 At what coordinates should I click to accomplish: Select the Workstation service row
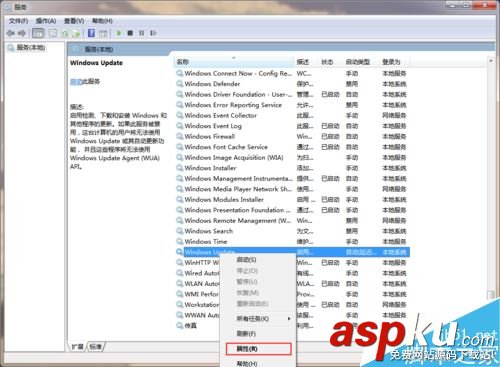coord(202,305)
